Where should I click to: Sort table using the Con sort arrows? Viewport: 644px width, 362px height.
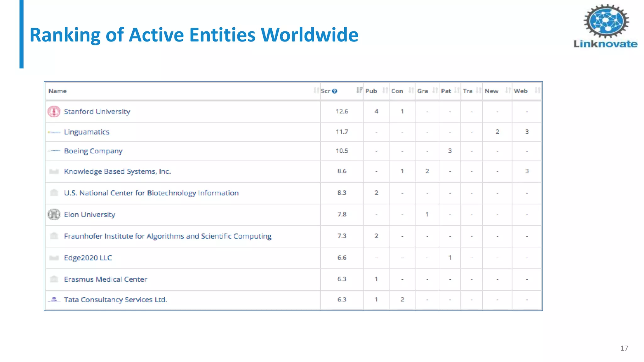(x=411, y=90)
